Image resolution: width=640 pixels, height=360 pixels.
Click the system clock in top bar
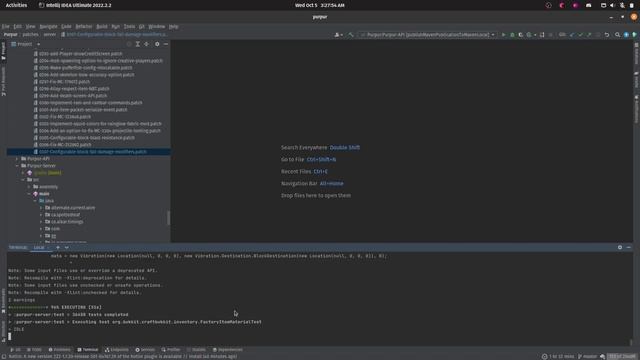click(320, 5)
